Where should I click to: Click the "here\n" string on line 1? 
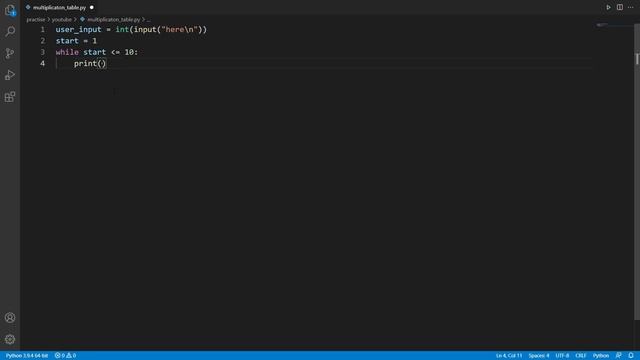(180, 29)
